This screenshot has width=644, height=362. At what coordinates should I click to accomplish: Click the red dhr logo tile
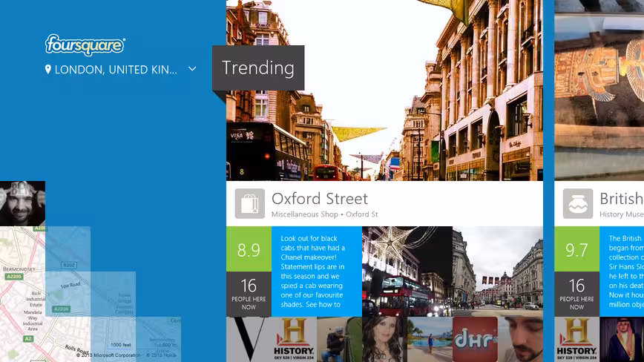click(x=475, y=339)
